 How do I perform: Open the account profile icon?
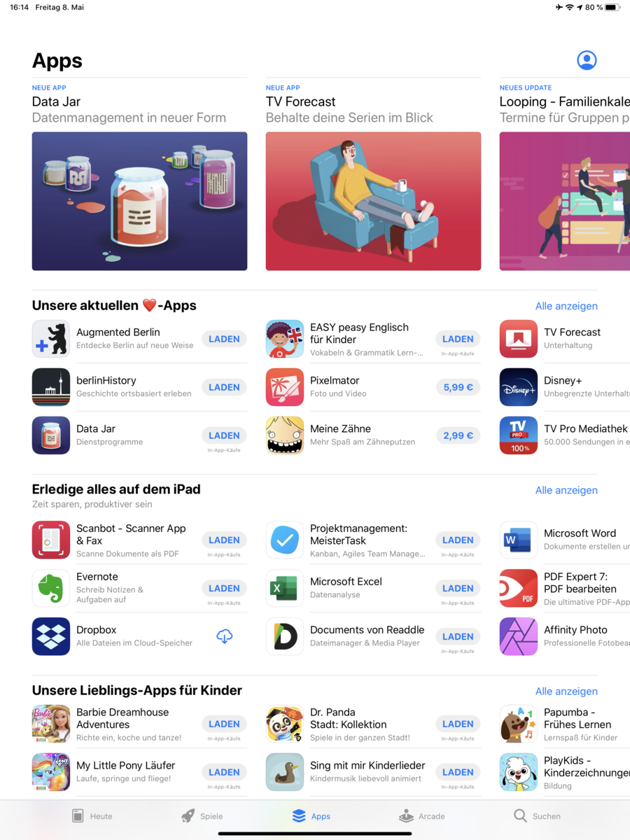[587, 60]
